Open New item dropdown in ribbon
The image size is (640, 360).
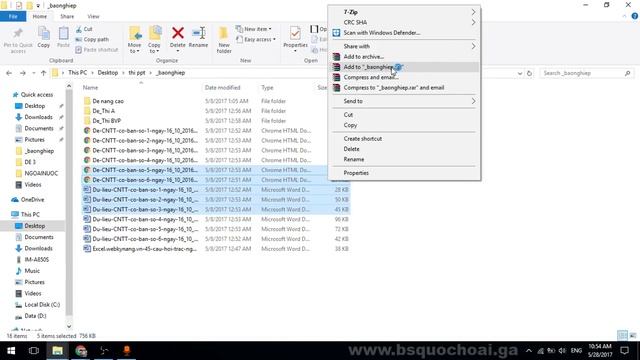(x=253, y=29)
